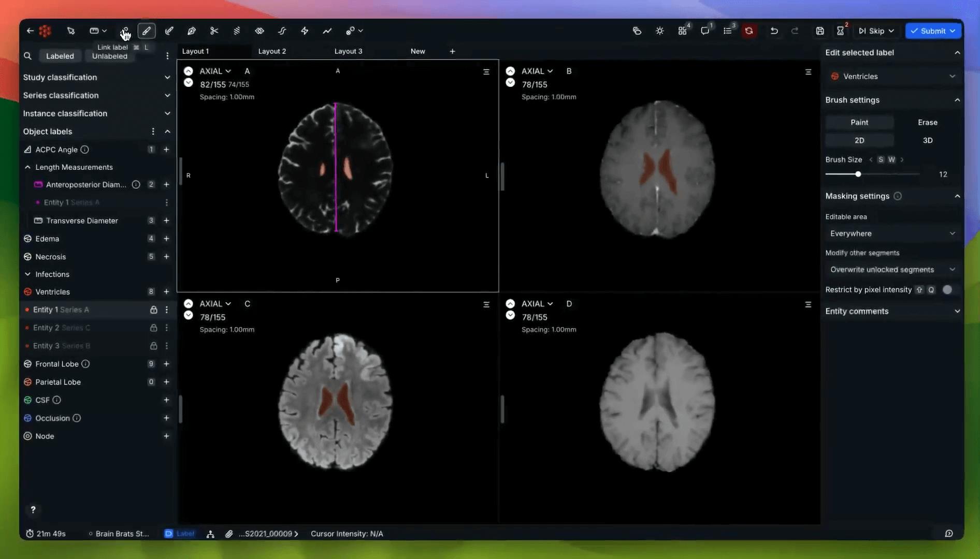The width and height of the screenshot is (980, 559).
Task: Select the Scissors cutting tool
Action: point(214,31)
